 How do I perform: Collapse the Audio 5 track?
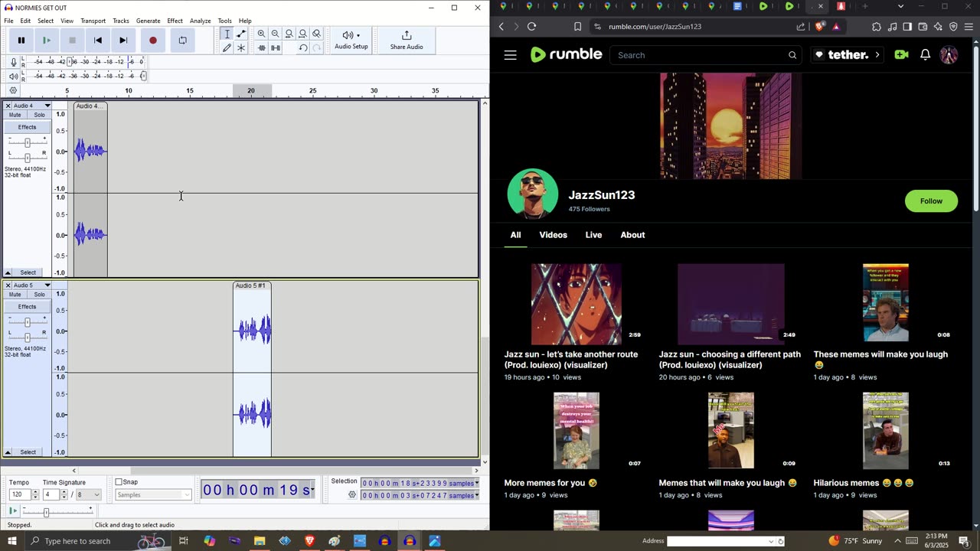[8, 452]
